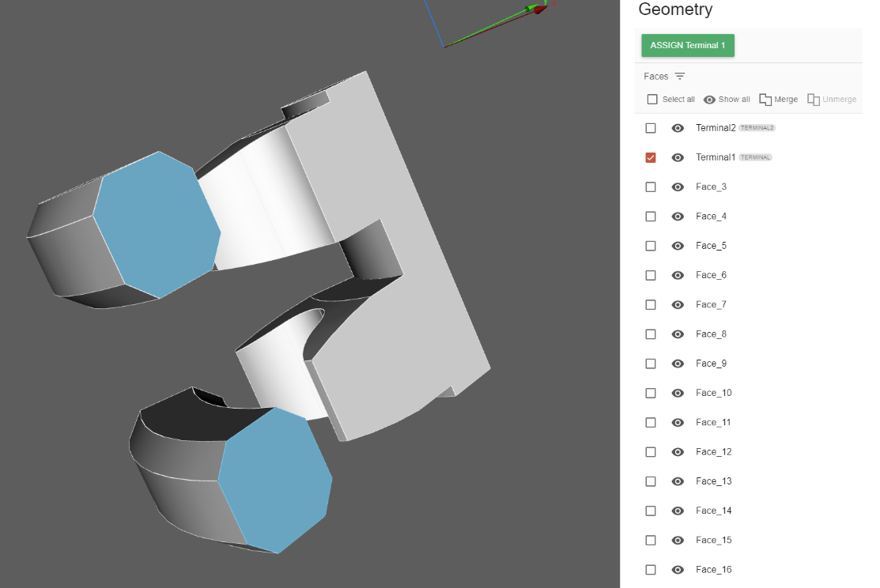The height and width of the screenshot is (588, 880).
Task: Toggle Face_7 visibility eye icon
Action: coord(678,305)
